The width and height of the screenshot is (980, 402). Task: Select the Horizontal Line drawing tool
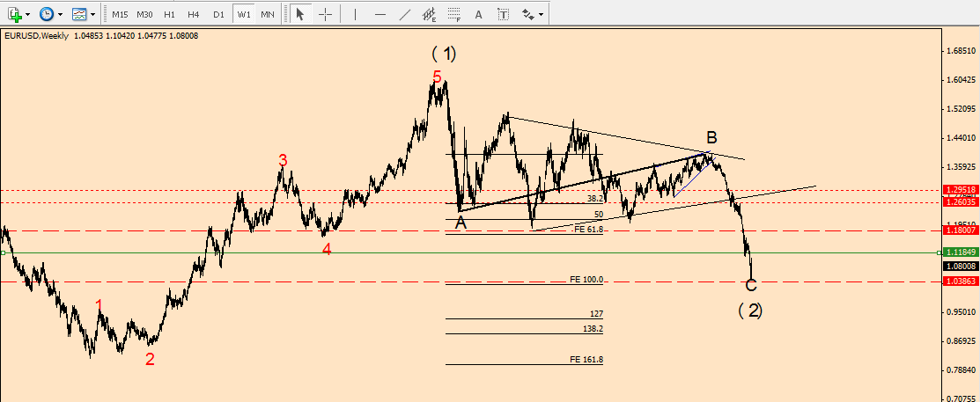tap(380, 14)
